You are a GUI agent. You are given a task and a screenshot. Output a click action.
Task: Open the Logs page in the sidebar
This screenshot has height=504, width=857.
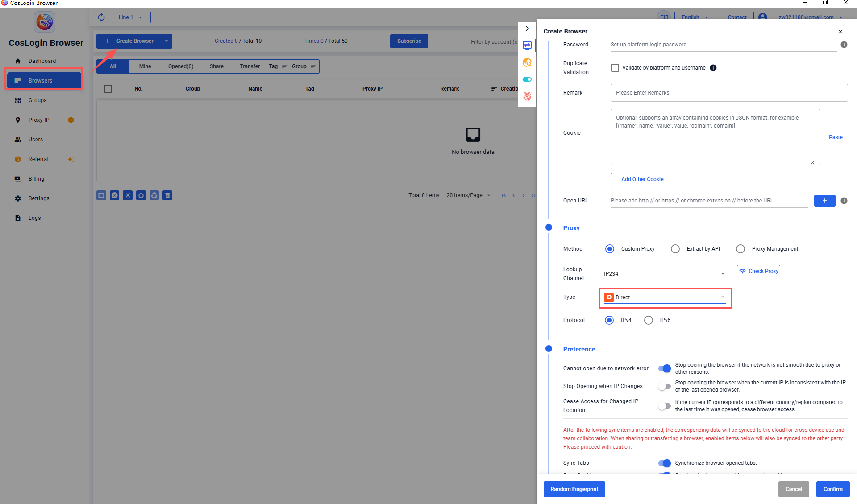tap(34, 218)
